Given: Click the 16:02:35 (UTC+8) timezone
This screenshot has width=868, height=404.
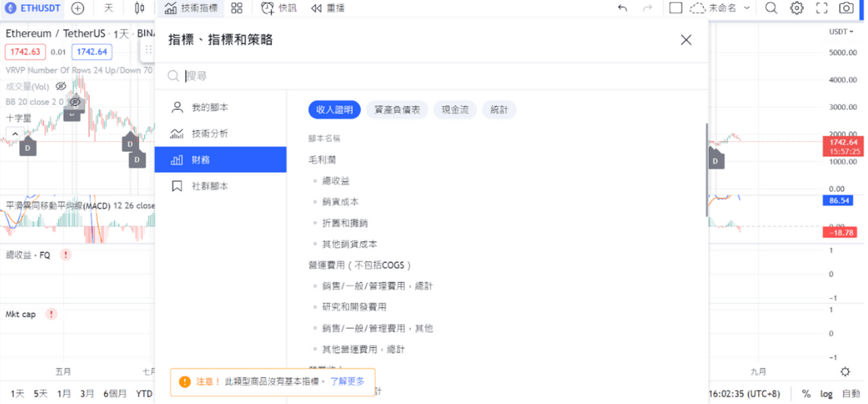Looking at the screenshot, I should click(744, 393).
